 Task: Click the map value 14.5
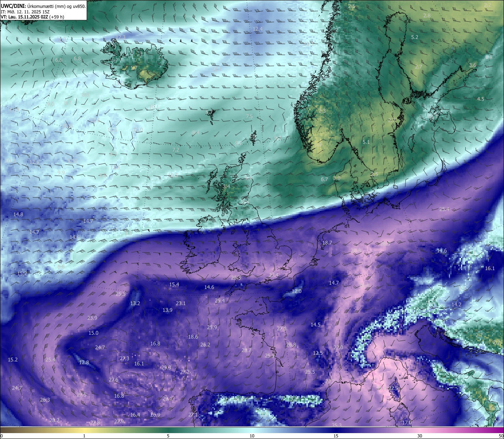coord(315,324)
